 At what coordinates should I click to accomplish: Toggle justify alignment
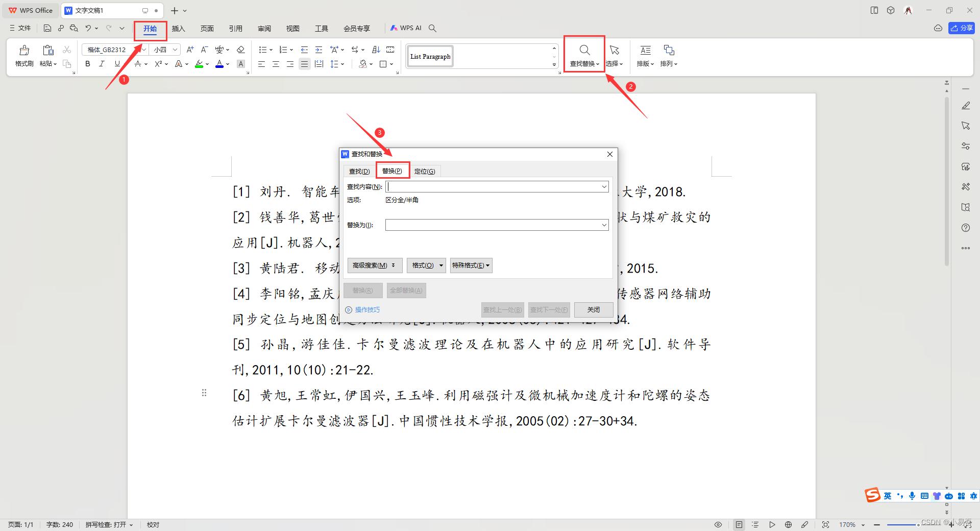coord(304,64)
